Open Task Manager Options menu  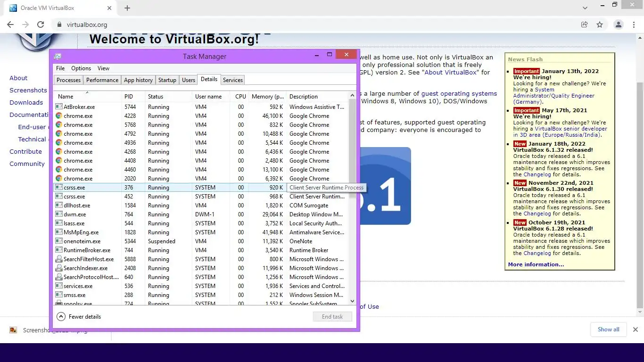tap(81, 68)
